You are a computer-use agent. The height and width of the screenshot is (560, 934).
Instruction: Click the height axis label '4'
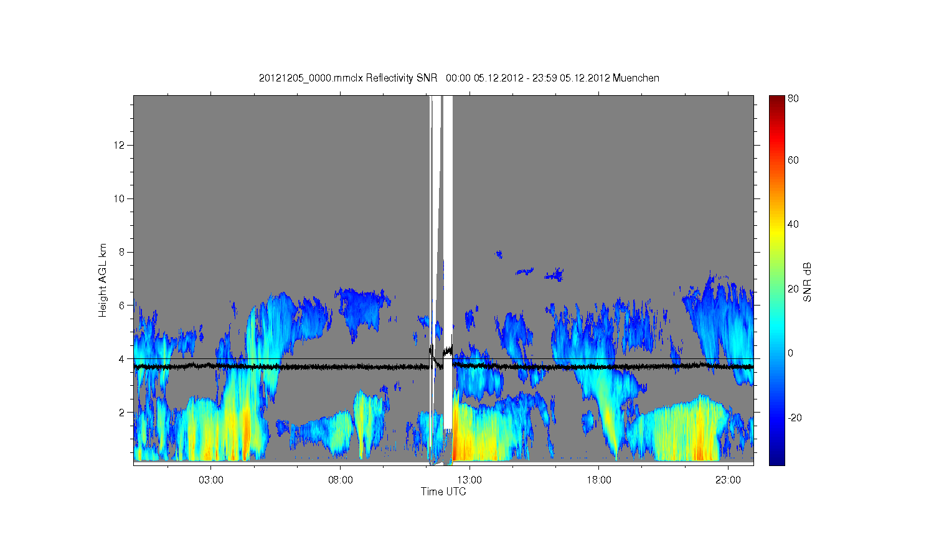123,358
